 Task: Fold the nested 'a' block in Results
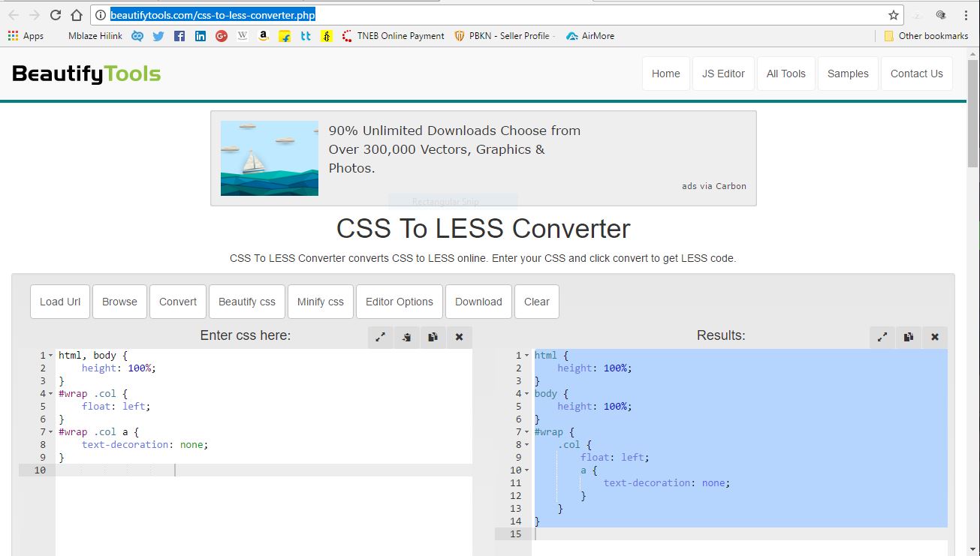point(526,470)
